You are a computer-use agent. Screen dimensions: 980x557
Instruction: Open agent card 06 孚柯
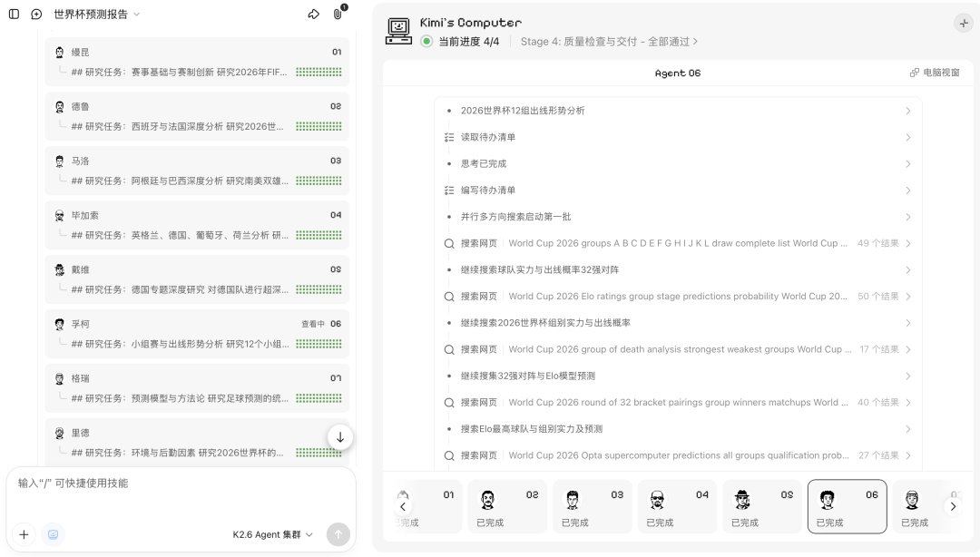[197, 334]
